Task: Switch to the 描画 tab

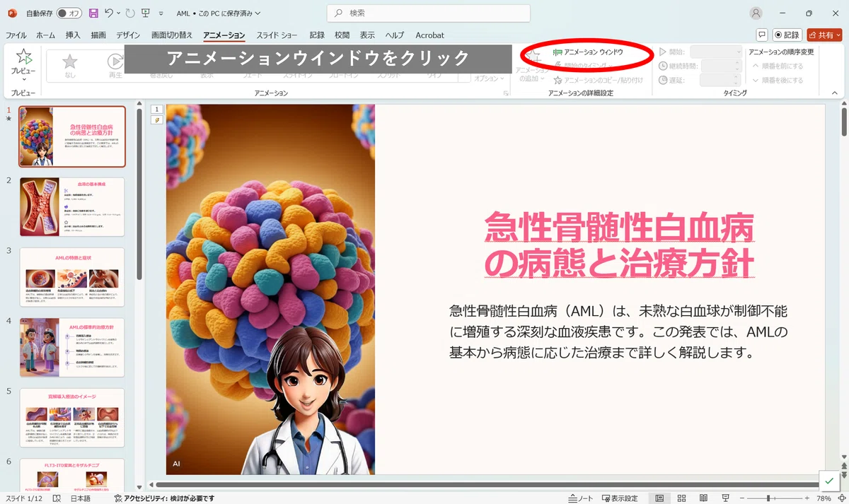Action: pos(98,35)
